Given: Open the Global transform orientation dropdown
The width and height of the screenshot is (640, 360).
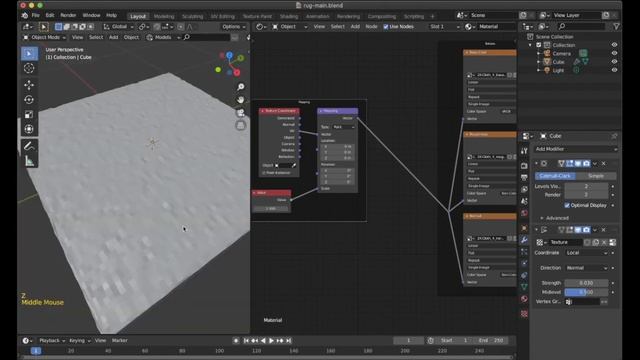Looking at the screenshot, I should click(x=119, y=27).
